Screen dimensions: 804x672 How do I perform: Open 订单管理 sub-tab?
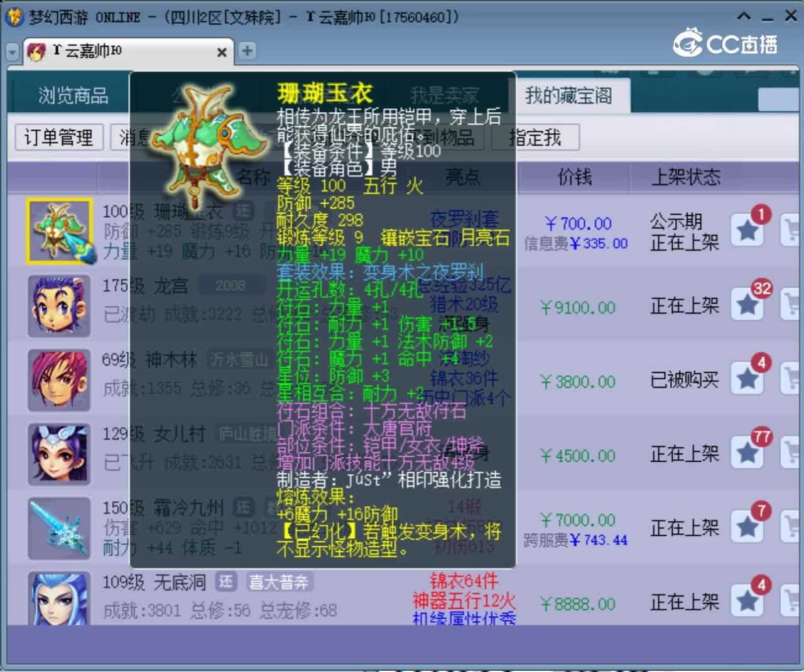click(x=58, y=137)
